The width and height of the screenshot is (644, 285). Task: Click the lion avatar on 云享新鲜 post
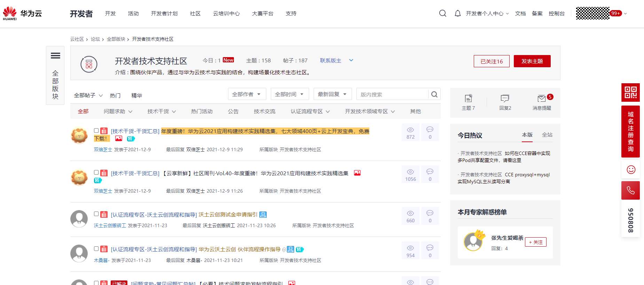pos(79,177)
